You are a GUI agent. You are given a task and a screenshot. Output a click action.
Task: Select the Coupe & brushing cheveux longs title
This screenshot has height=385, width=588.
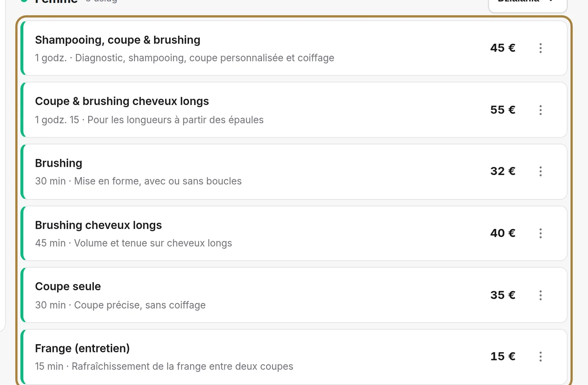(122, 101)
